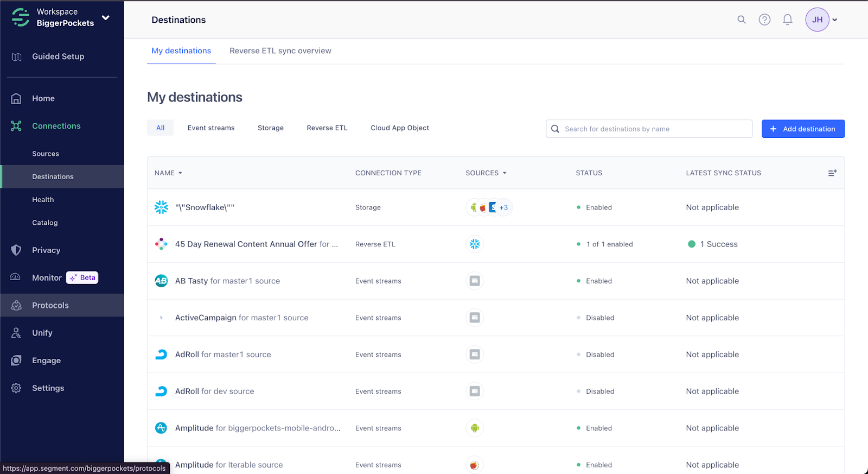Click the search magnifier icon in header
The width and height of the screenshot is (868, 474).
[741, 20]
